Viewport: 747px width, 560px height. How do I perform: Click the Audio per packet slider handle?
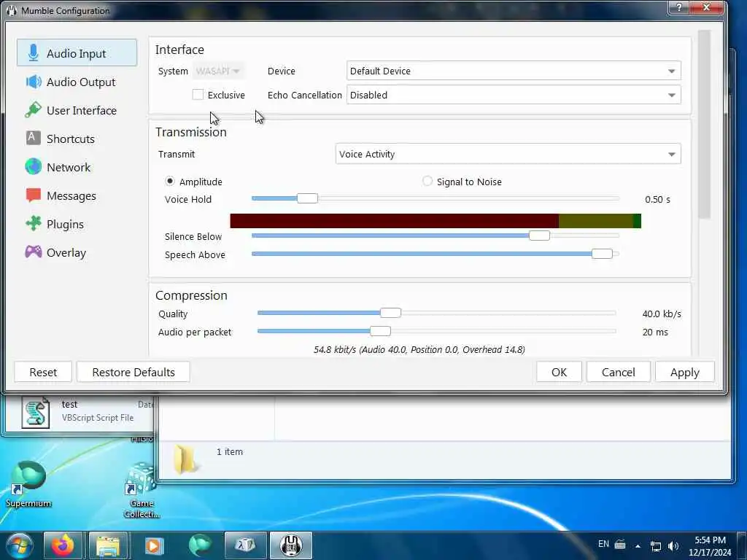[380, 331]
